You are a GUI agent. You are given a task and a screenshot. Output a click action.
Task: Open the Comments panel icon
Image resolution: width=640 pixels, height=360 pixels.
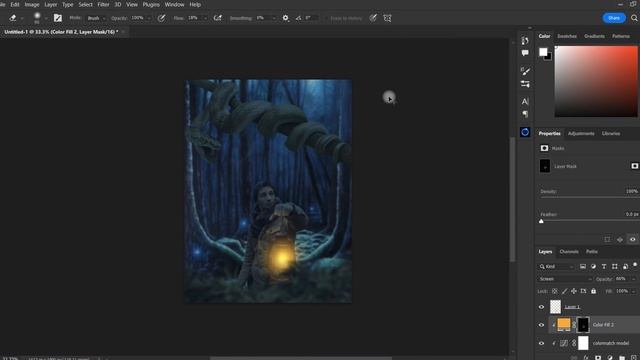[525, 53]
